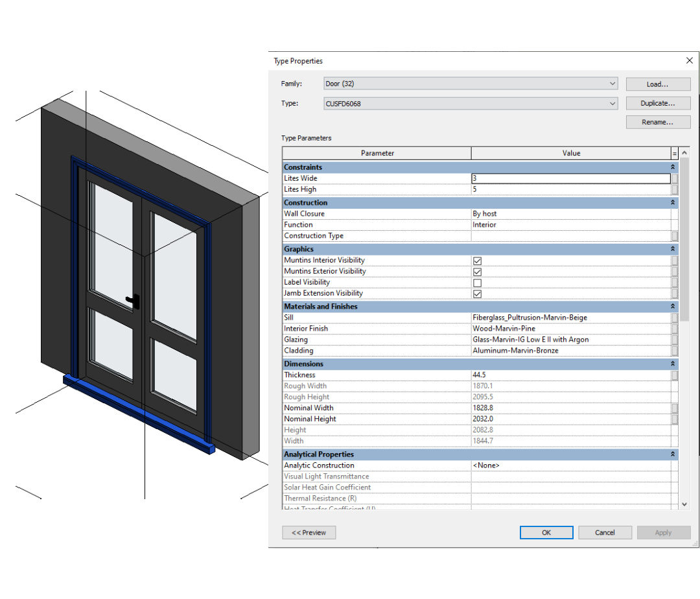Collapse the Materials and Finishes group
Screen dimensions: 700x599
673,307
